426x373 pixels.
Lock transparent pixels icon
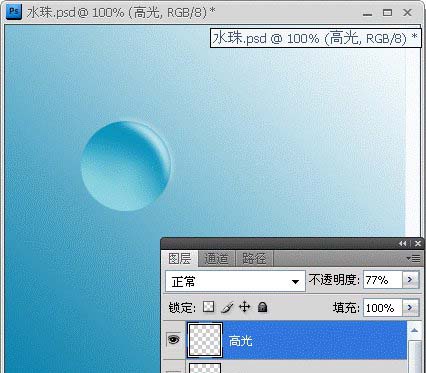click(209, 307)
